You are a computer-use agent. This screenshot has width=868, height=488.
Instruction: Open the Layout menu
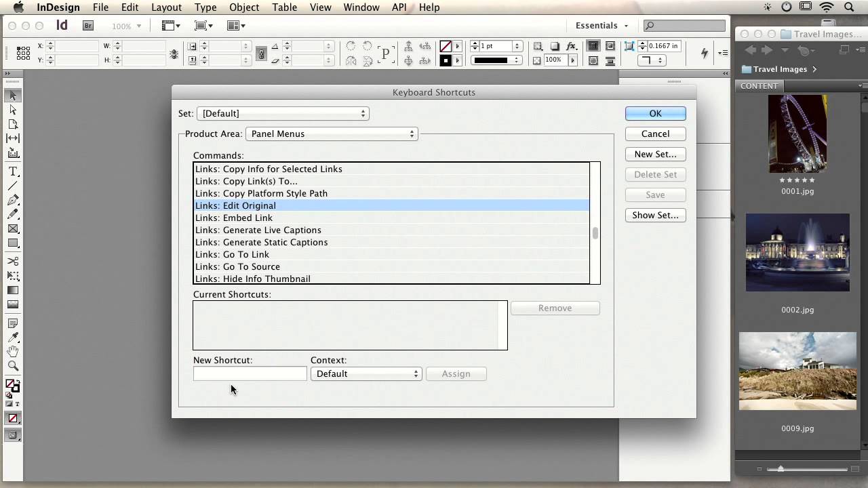[x=166, y=7]
